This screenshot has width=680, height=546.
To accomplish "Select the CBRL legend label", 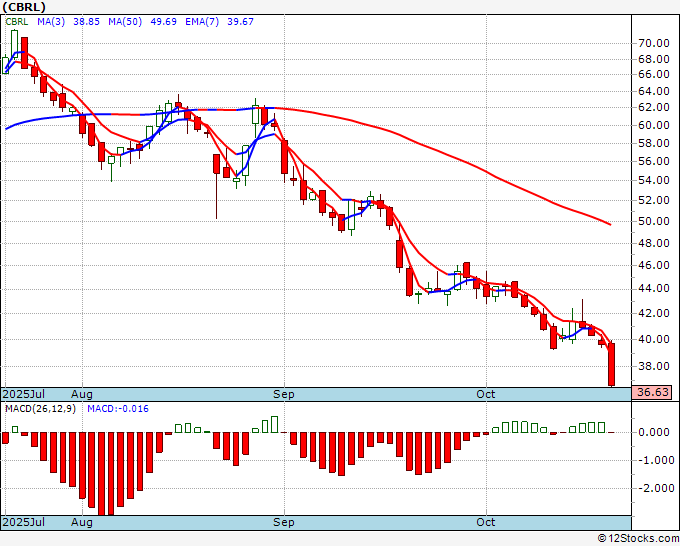I will [x=17, y=22].
